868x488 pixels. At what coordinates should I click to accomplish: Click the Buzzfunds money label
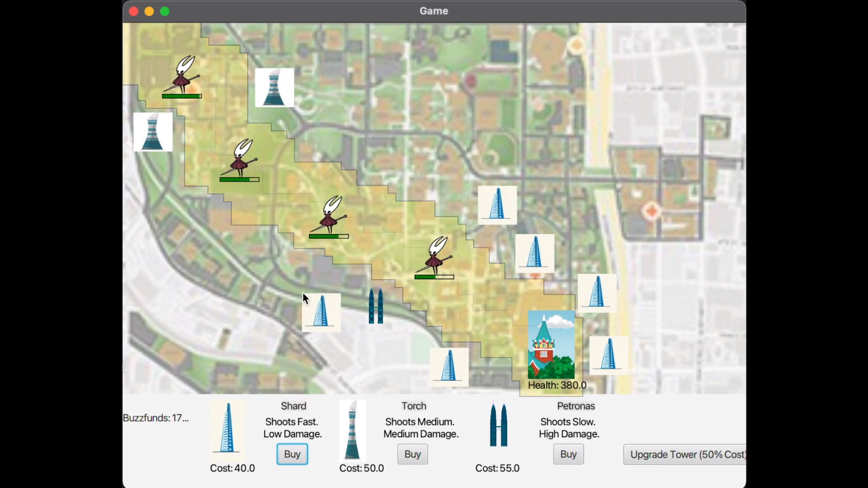point(156,418)
